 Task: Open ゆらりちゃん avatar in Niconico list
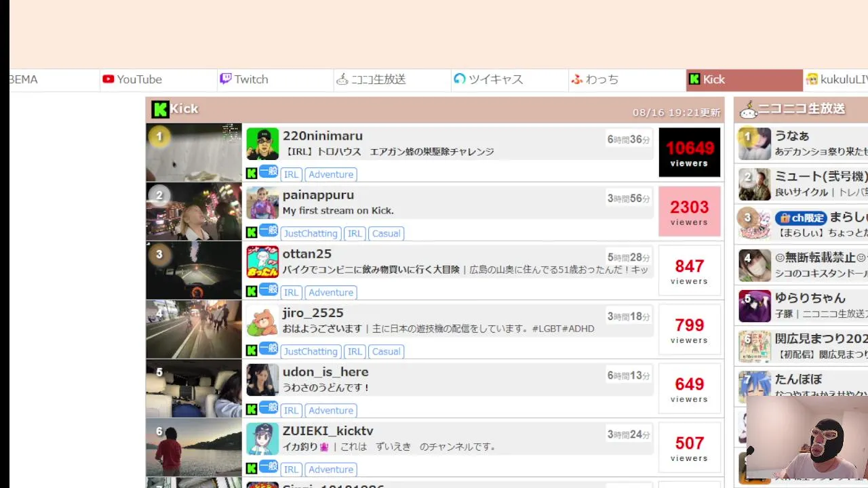pyautogui.click(x=755, y=306)
